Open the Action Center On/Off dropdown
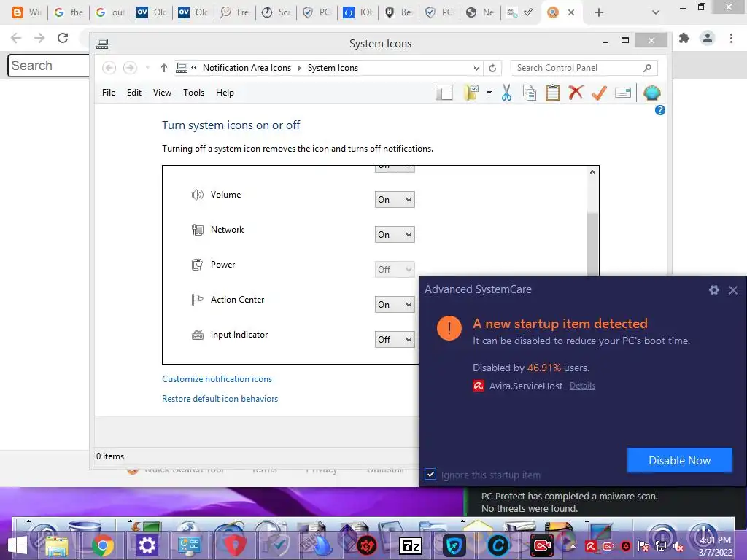This screenshot has height=560, width=747. click(395, 304)
